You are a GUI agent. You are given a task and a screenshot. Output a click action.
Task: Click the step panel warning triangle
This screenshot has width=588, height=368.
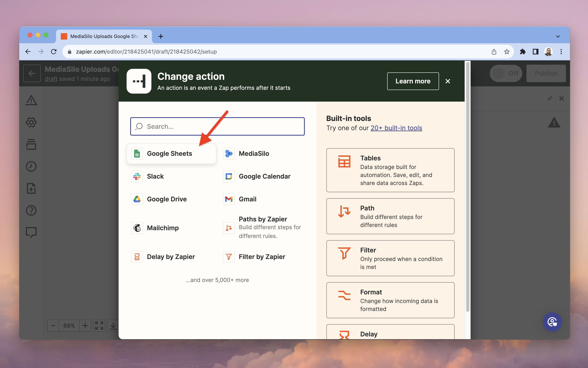(x=554, y=122)
